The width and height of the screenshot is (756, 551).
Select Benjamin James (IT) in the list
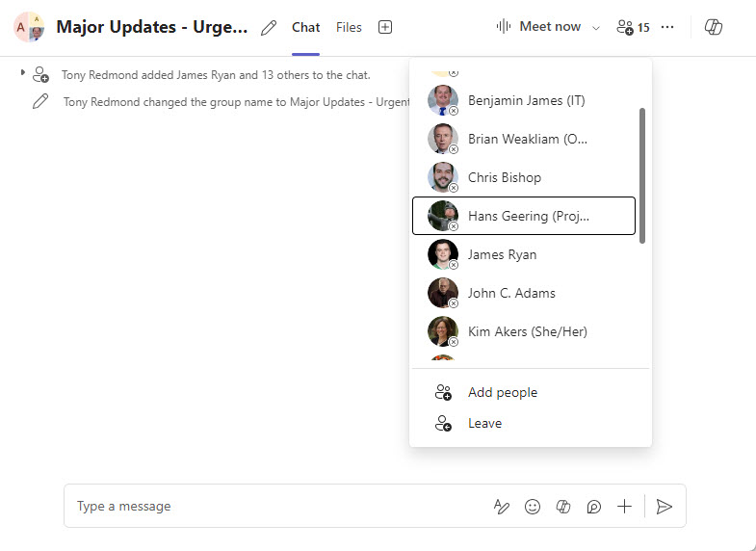[524, 100]
